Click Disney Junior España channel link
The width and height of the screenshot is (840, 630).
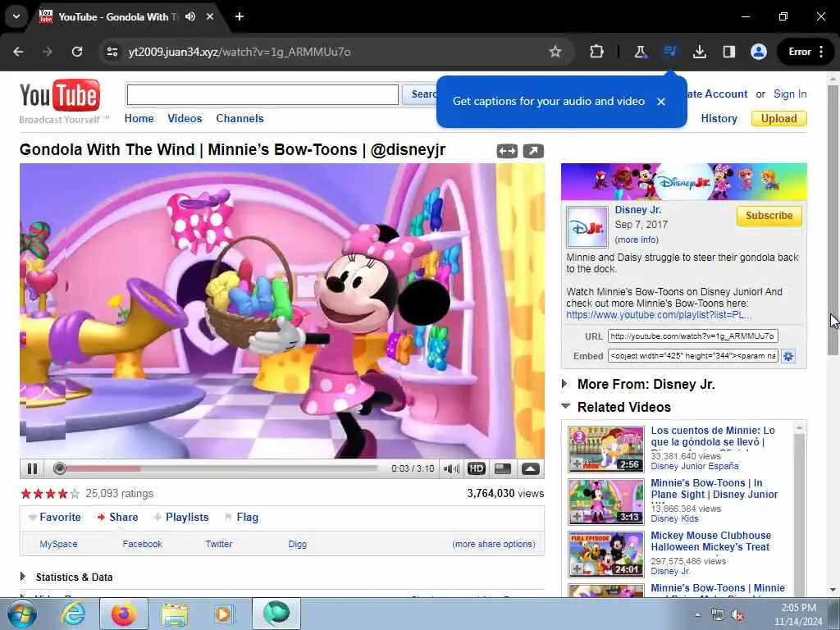(x=694, y=466)
